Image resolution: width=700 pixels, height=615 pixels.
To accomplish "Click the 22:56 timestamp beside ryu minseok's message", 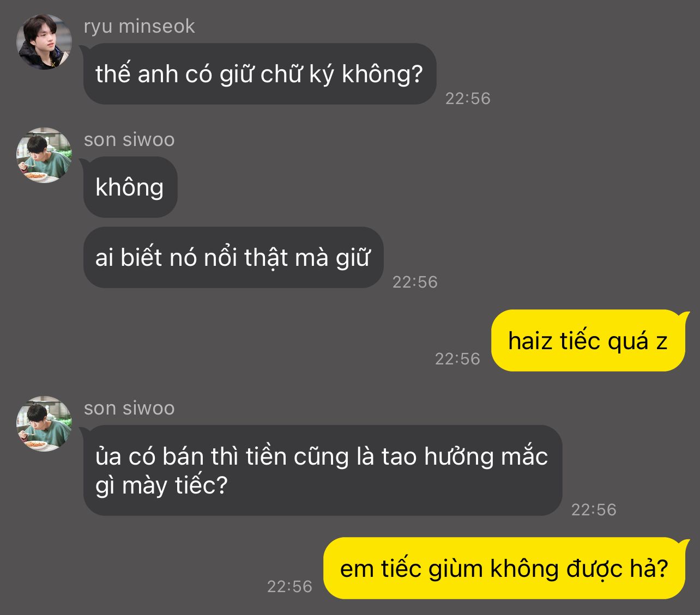I will (468, 99).
